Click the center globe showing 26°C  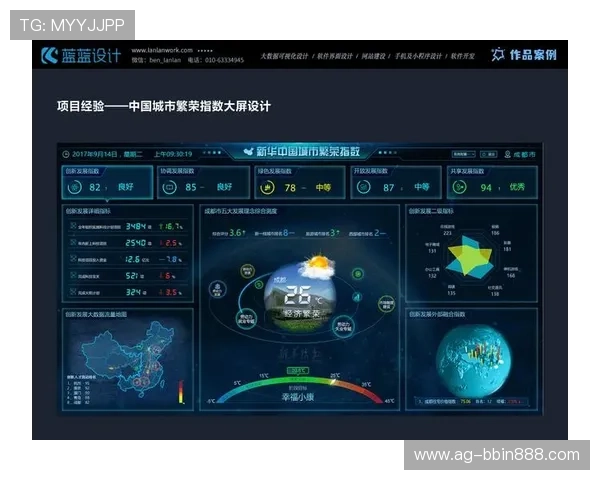pos(300,299)
